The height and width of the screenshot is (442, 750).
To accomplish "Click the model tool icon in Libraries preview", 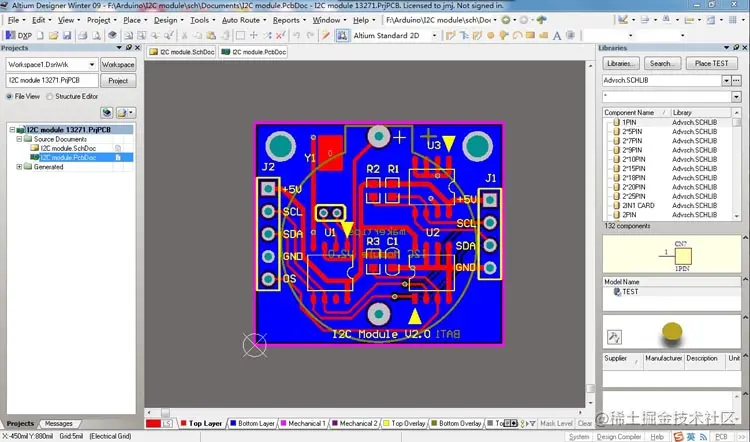I will [x=614, y=337].
